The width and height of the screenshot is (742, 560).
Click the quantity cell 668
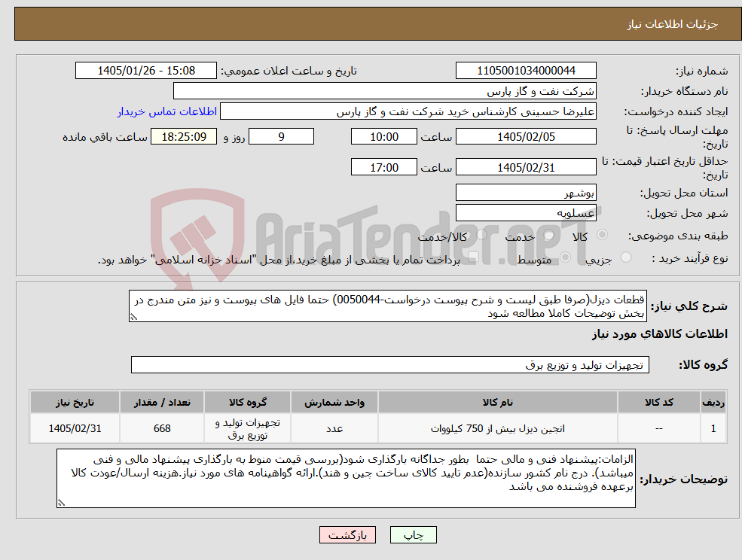pos(162,428)
